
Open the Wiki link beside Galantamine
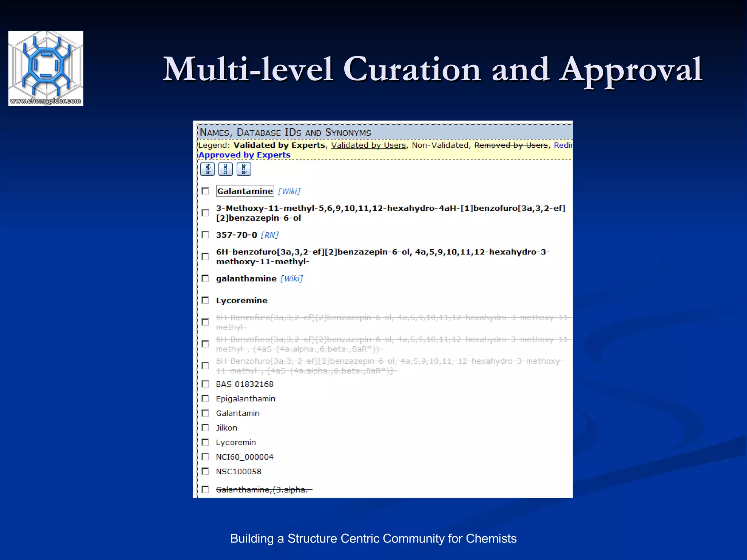pos(289,191)
